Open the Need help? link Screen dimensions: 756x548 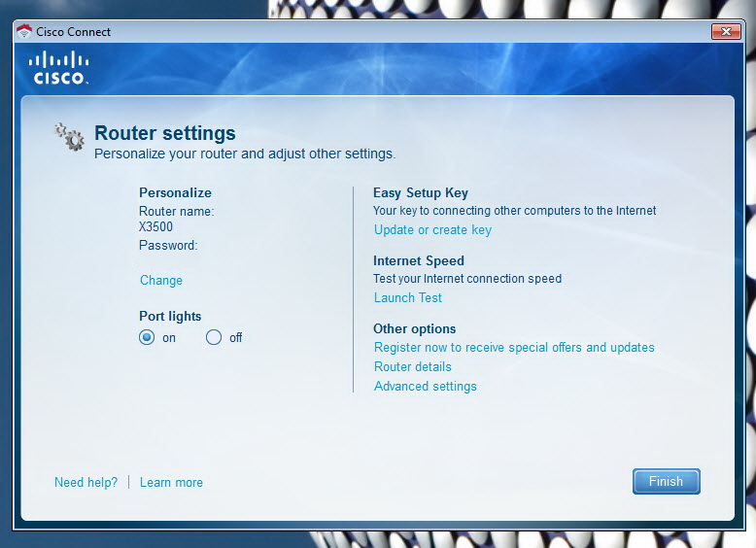pos(86,482)
